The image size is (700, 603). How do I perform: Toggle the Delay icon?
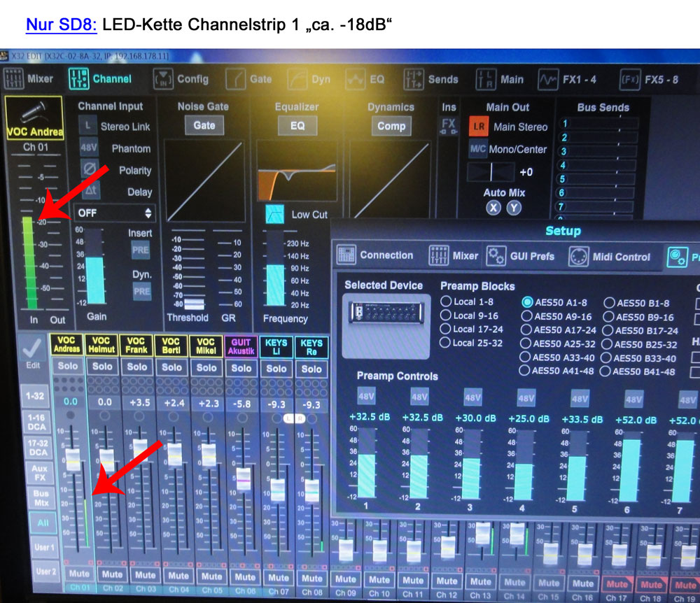click(91, 190)
